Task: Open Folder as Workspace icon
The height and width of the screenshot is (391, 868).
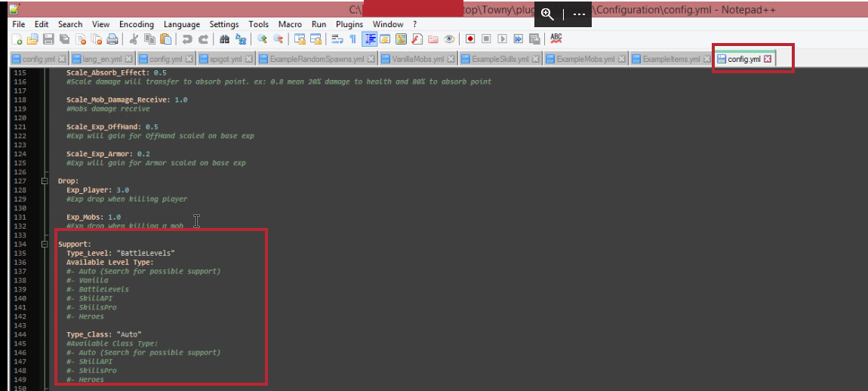Action: 433,38
